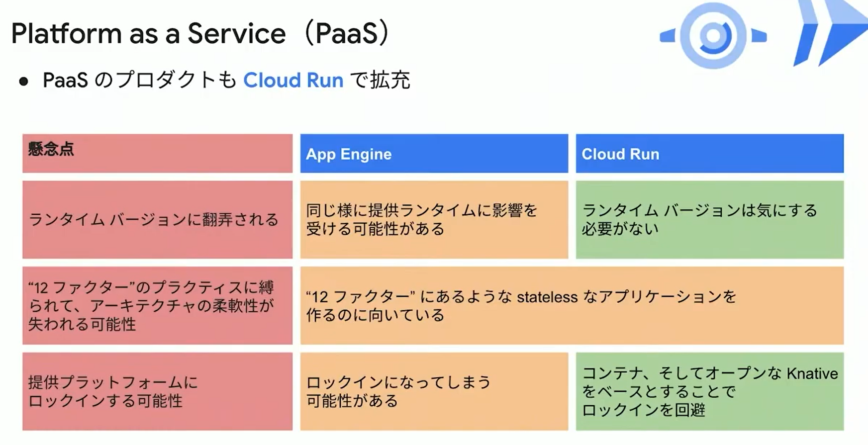Click the slide title Platform as a Service
This screenshot has width=868, height=445.
click(x=149, y=34)
